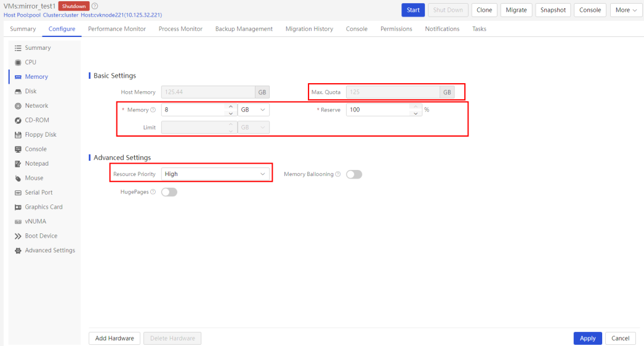Click the Memory value input field
This screenshot has width=644, height=346.
point(194,110)
